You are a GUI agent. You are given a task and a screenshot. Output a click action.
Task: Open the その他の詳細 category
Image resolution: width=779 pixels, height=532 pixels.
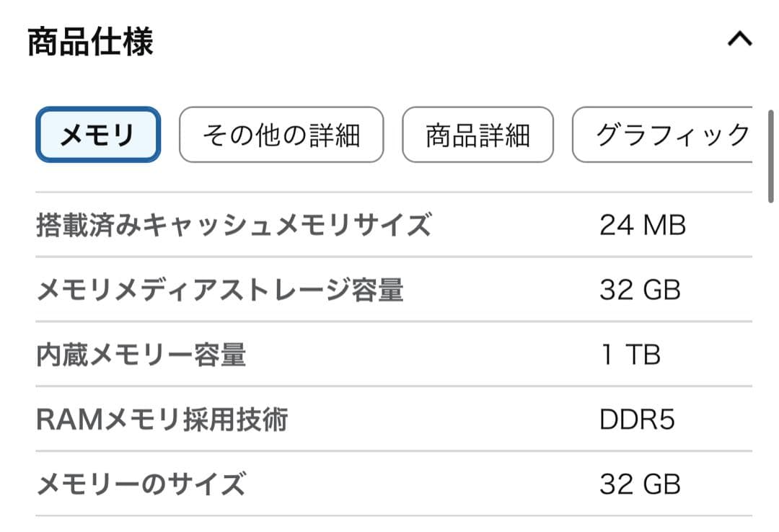click(x=281, y=134)
